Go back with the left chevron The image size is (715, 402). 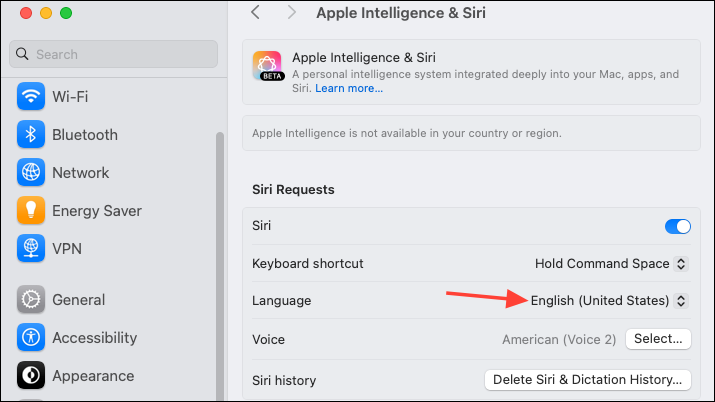coord(255,12)
